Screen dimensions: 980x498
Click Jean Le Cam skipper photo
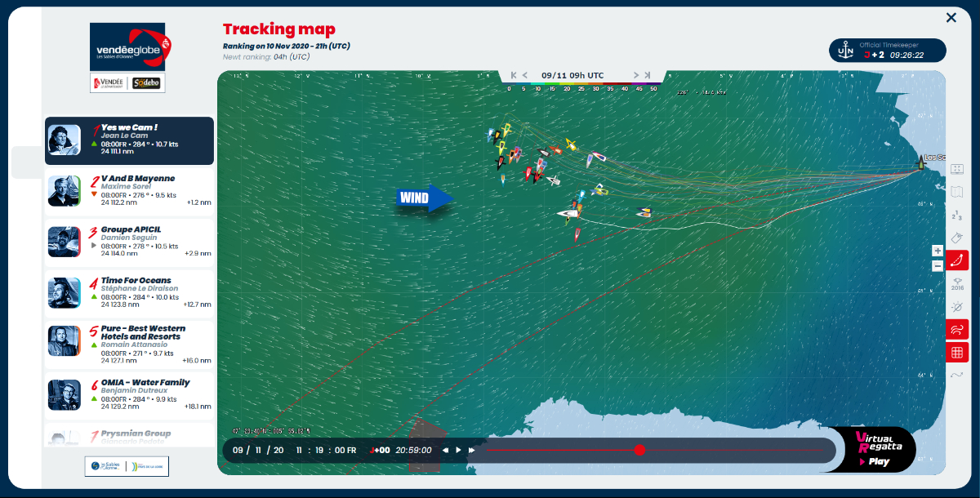65,140
